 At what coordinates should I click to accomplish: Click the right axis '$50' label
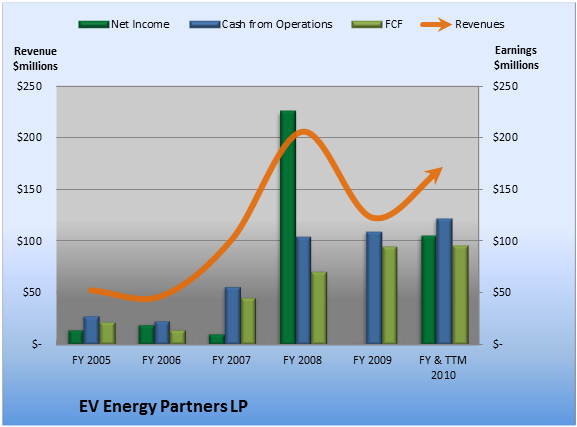coord(502,292)
